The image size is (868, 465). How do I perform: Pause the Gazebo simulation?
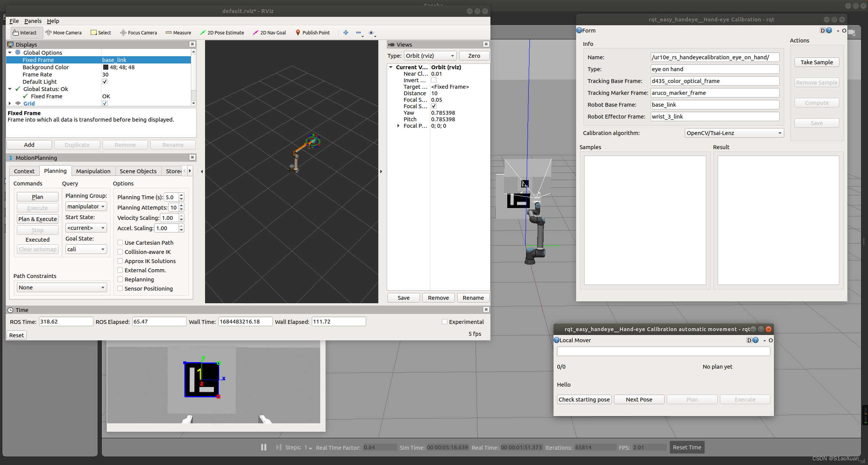click(x=264, y=447)
